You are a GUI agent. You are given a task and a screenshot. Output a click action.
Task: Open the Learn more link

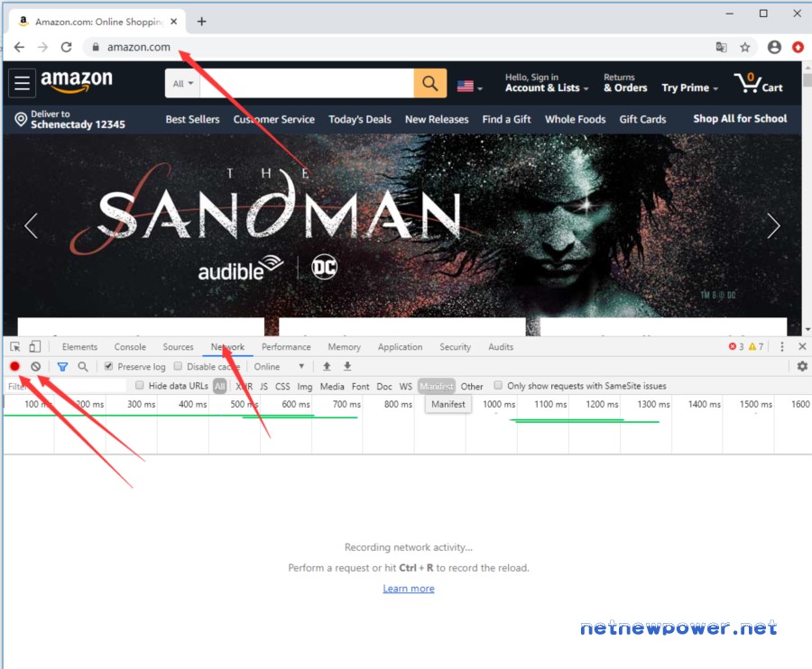409,588
